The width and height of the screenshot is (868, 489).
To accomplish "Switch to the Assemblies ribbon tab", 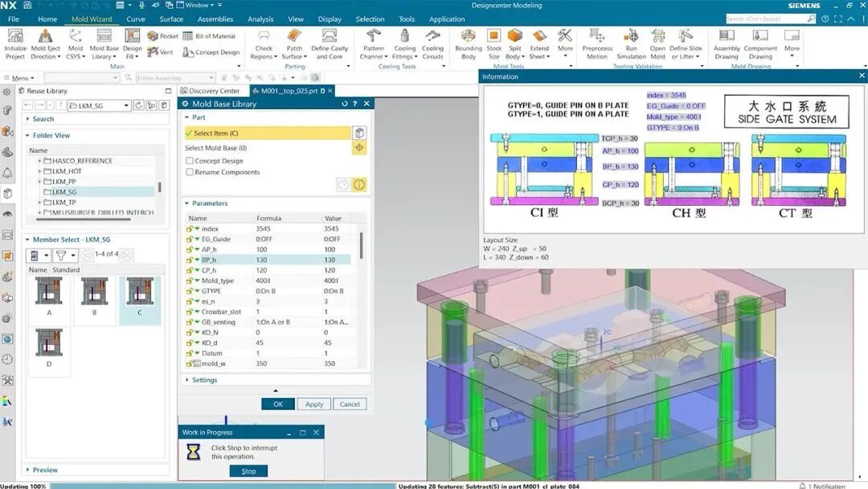I will point(215,19).
